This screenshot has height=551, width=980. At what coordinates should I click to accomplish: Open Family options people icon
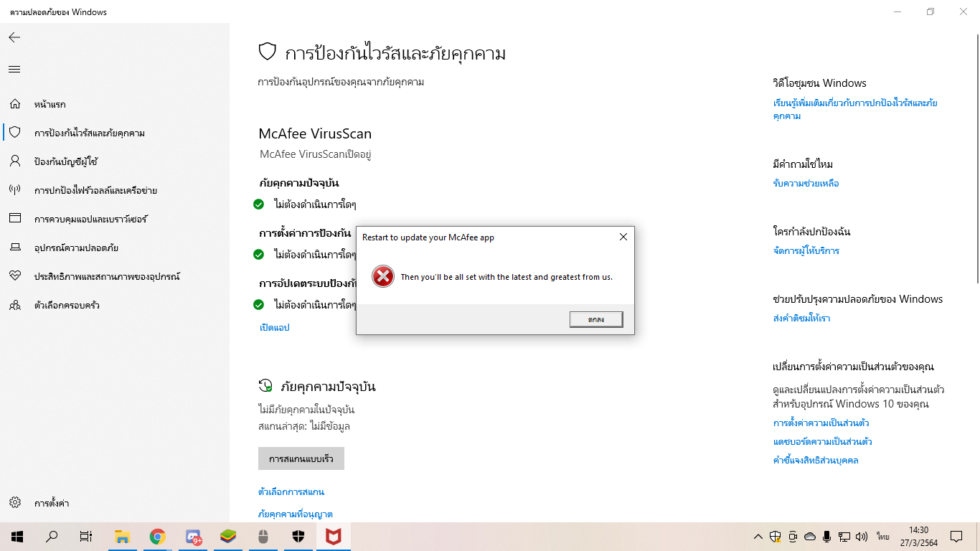15,305
